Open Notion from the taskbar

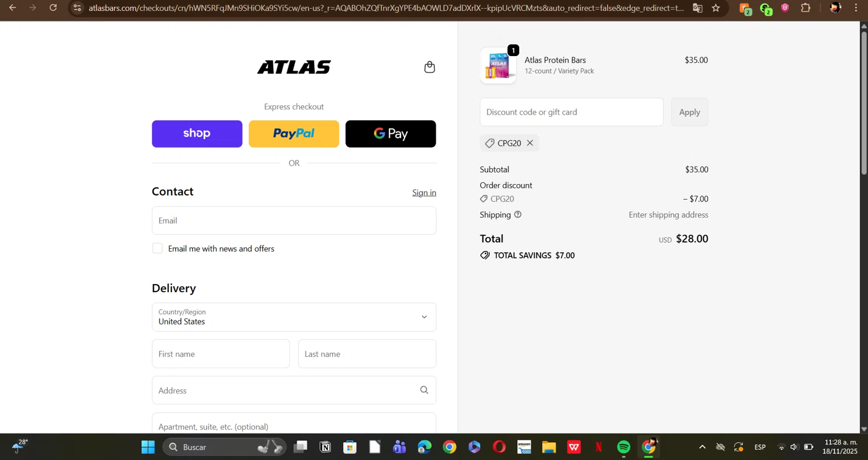(325, 447)
